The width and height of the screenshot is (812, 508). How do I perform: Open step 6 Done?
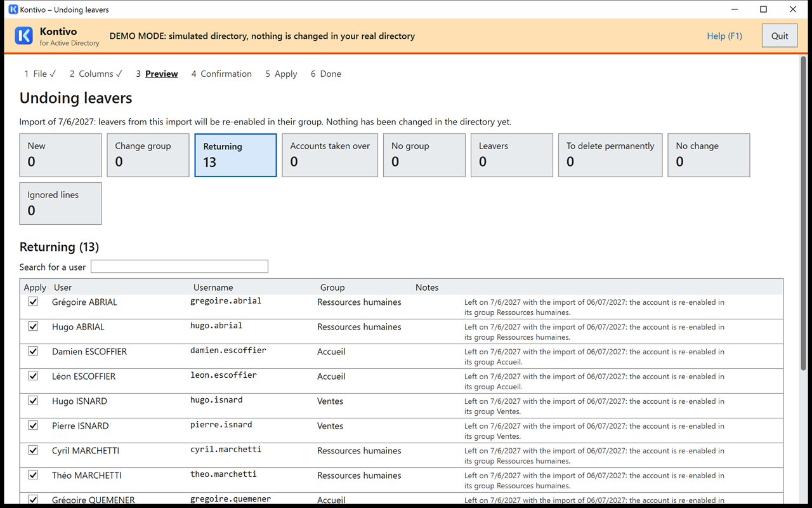click(325, 74)
